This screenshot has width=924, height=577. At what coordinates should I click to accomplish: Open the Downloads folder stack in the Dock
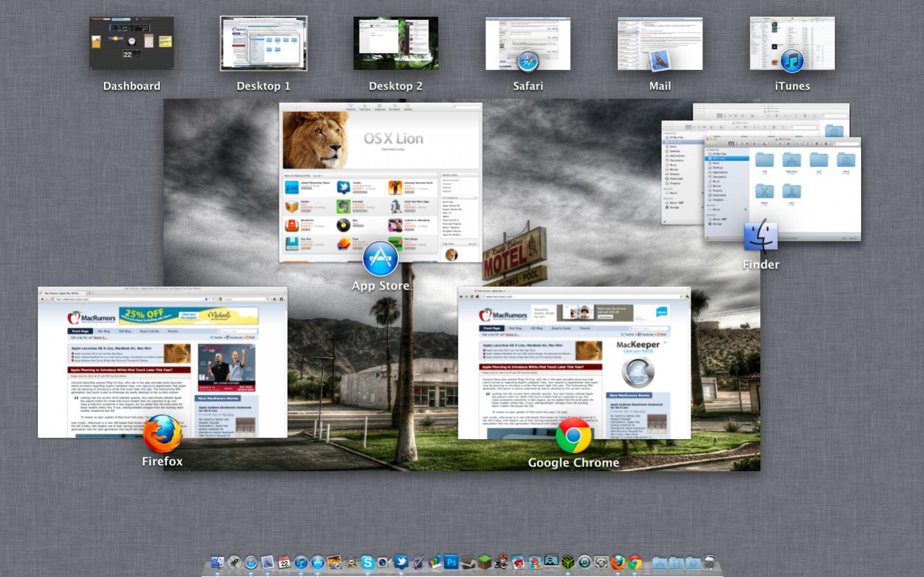coord(693,563)
